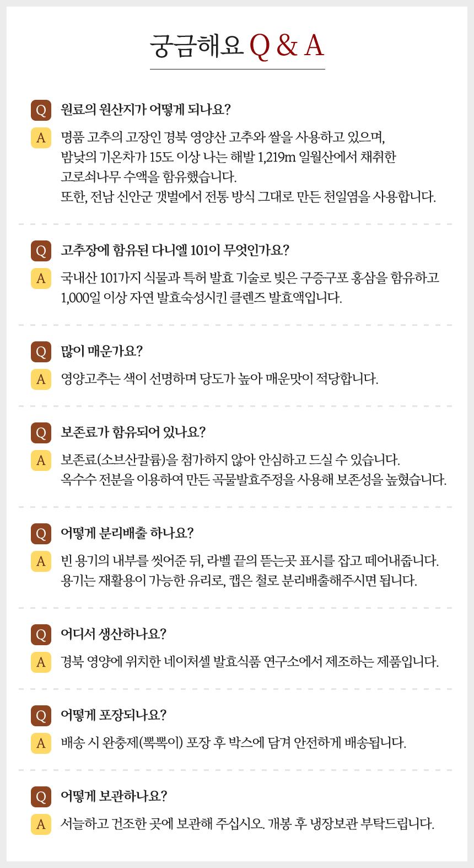
Task: Select the question 고추장에 함유된 다니엘 101이 무엇인가요?
Action: pyautogui.click(x=175, y=250)
